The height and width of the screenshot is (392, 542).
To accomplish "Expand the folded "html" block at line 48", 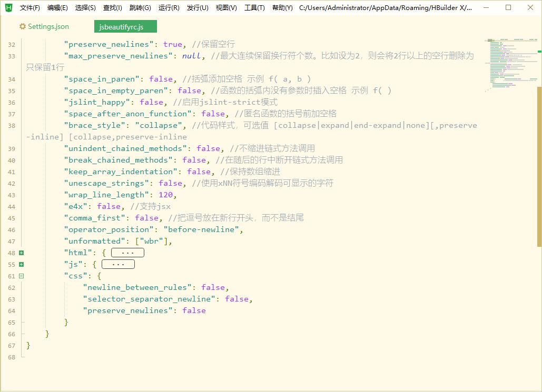I will point(22,253).
